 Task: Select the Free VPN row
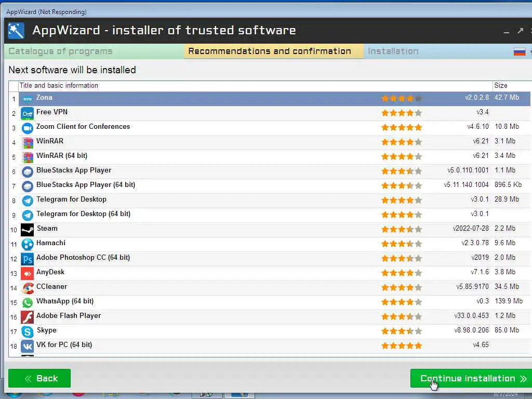click(274, 113)
